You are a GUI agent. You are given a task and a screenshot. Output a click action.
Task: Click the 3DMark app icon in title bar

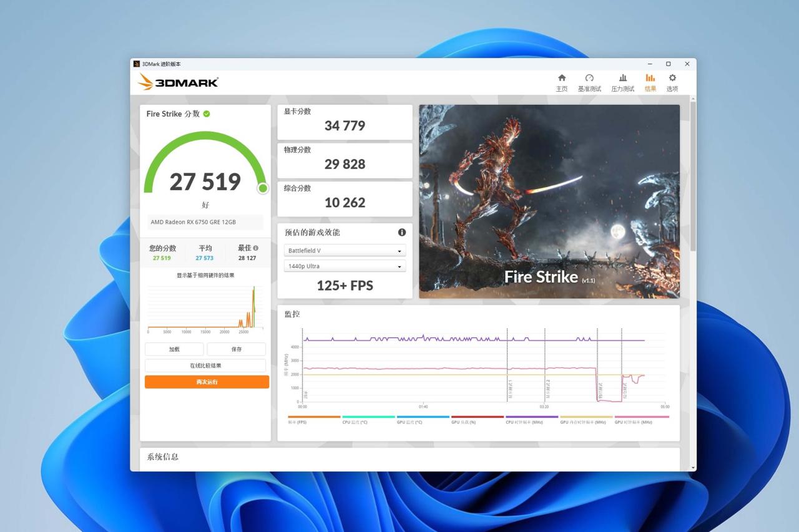click(137, 64)
